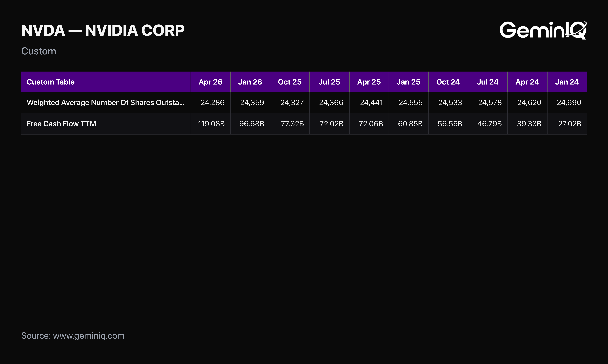Select the Jan 26 column header
This screenshot has height=364, width=608.
250,82
